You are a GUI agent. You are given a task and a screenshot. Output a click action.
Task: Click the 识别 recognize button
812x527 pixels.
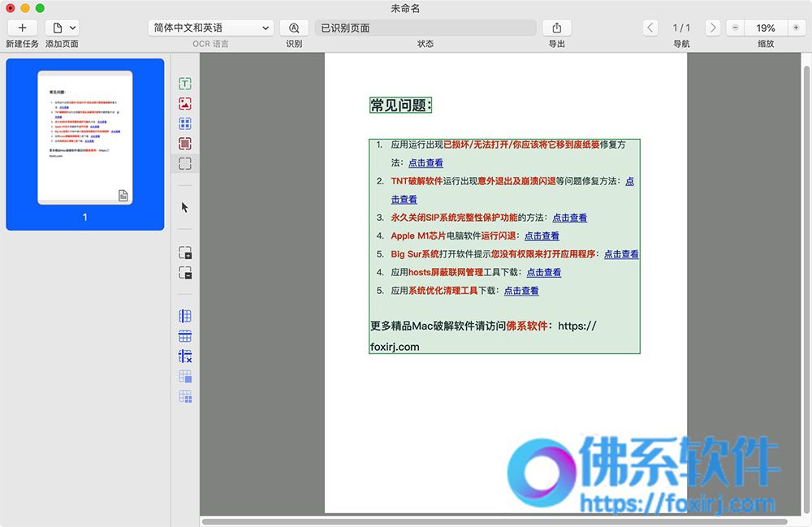[x=294, y=28]
